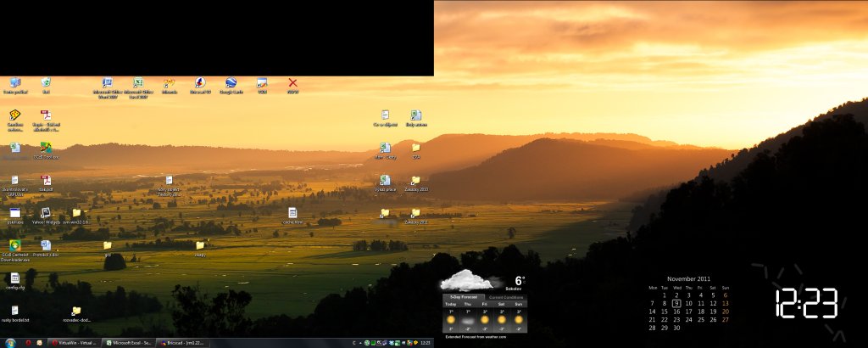
Task: Open the cache.htm file icon
Action: coord(292,216)
